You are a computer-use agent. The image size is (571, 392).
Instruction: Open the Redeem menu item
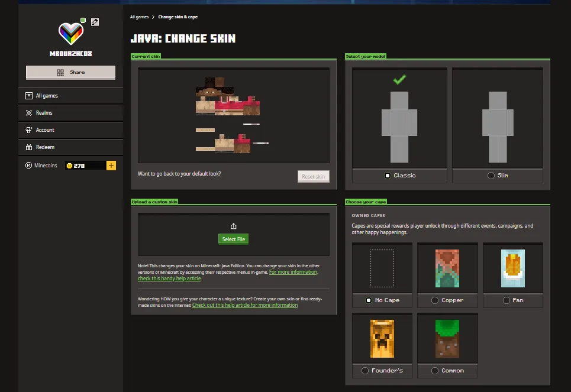(70, 147)
